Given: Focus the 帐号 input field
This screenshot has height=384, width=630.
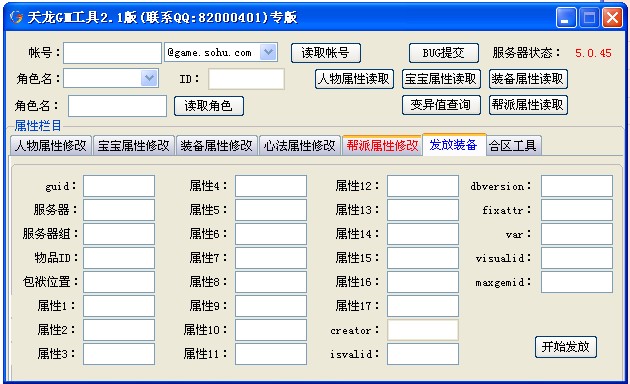Looking at the screenshot, I should click(112, 53).
